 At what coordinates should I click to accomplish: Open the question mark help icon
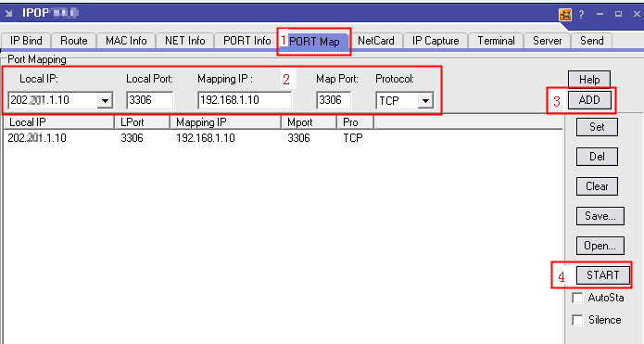pyautogui.click(x=581, y=15)
